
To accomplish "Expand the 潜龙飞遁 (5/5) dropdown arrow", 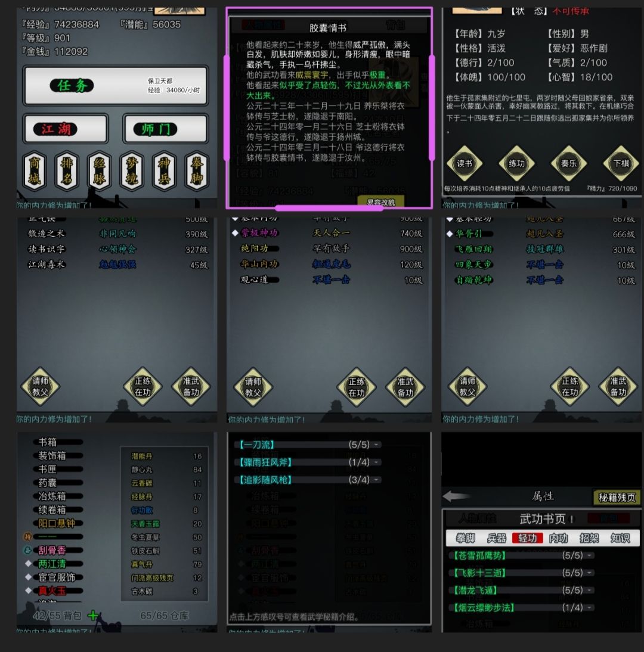I will (x=590, y=590).
